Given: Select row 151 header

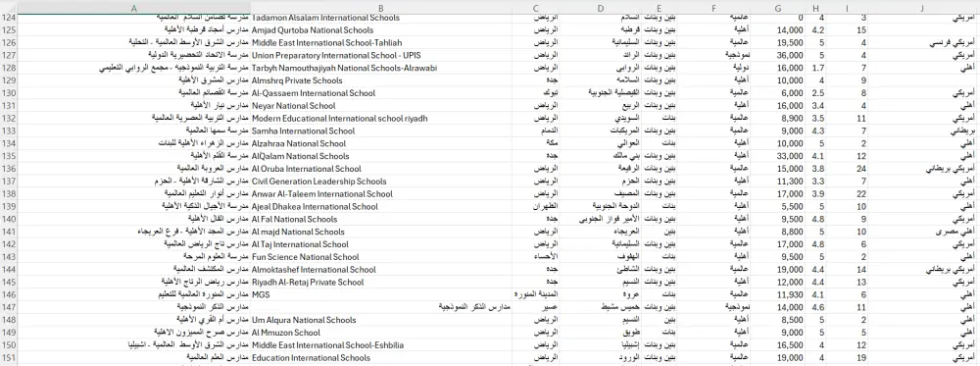Looking at the screenshot, I should (x=9, y=358).
